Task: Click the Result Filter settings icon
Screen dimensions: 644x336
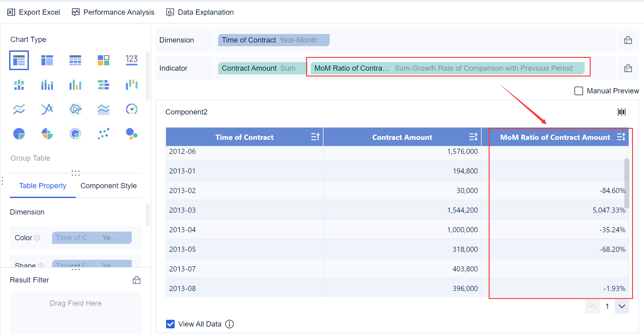Action: [x=137, y=280]
